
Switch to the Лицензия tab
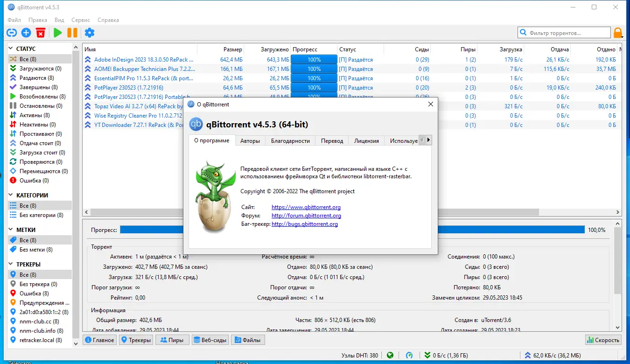point(366,141)
